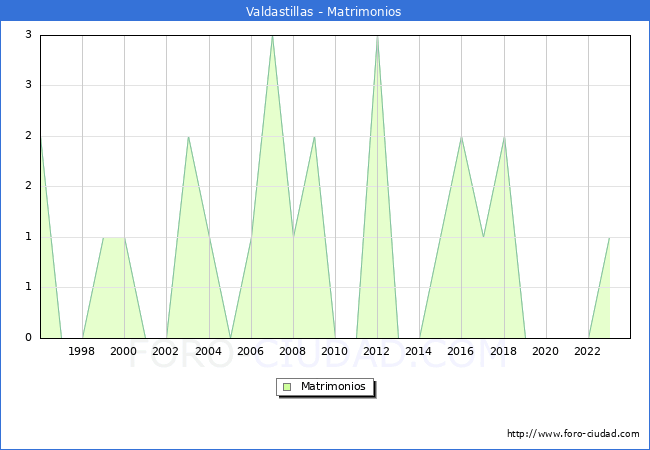The image size is (650, 450).
Task: Open the http://www.foro-ciudad.com link
Action: 573,433
